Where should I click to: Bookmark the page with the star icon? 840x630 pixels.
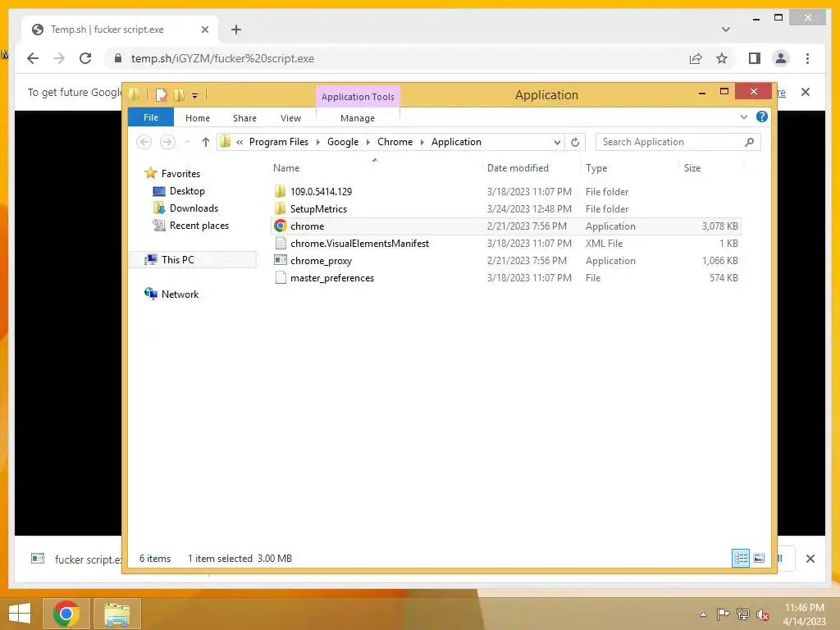pyautogui.click(x=722, y=58)
